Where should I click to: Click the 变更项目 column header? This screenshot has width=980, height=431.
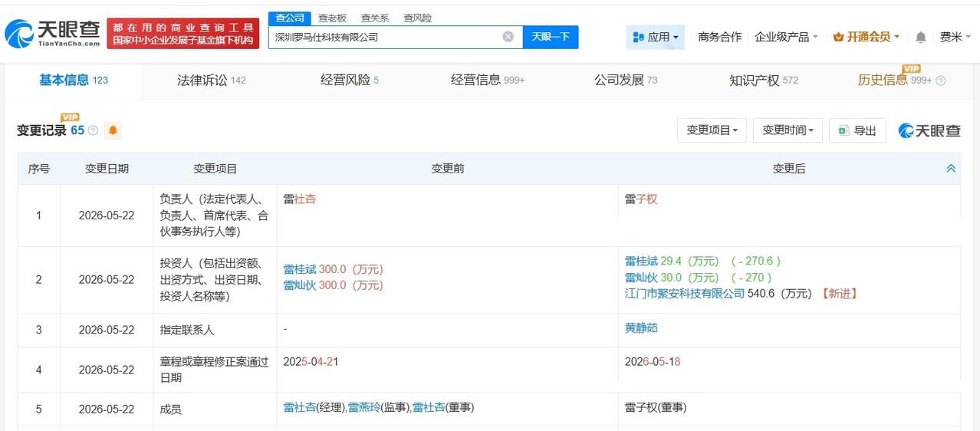(215, 169)
